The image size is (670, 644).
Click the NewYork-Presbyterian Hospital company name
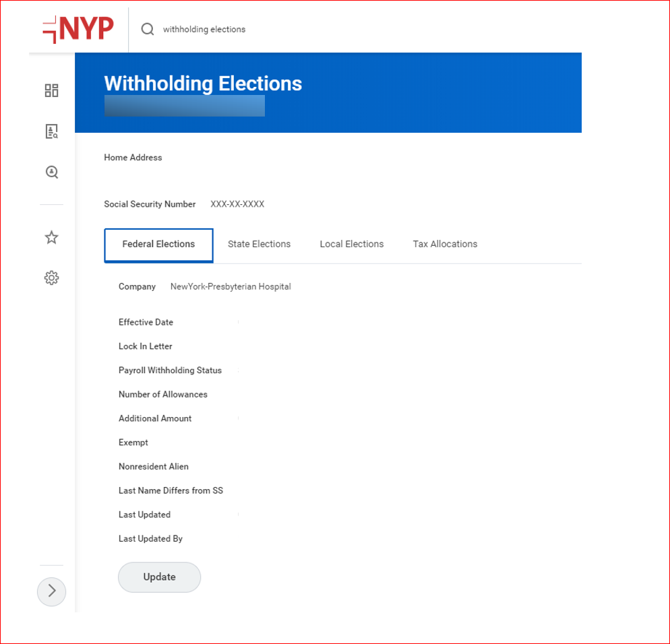click(231, 287)
